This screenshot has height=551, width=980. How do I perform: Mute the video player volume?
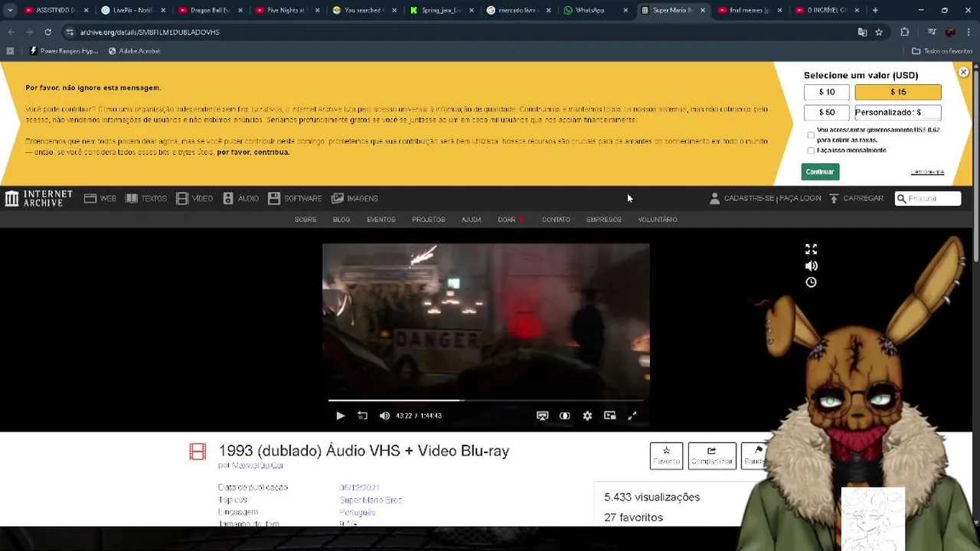[x=384, y=416]
